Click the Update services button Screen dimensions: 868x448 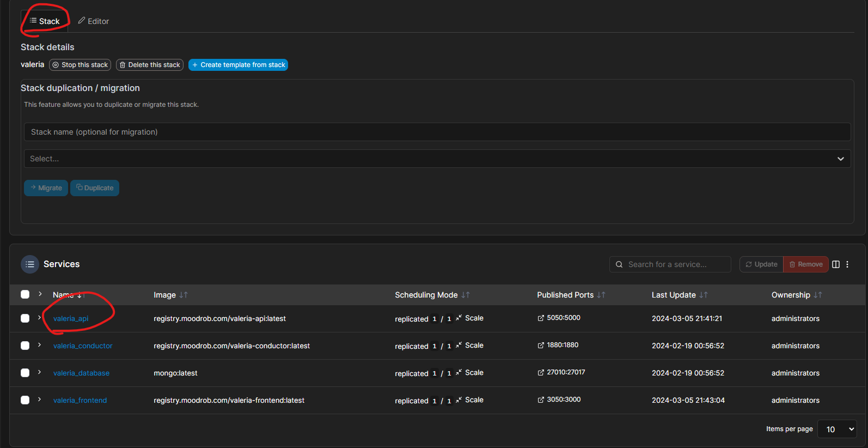click(761, 264)
